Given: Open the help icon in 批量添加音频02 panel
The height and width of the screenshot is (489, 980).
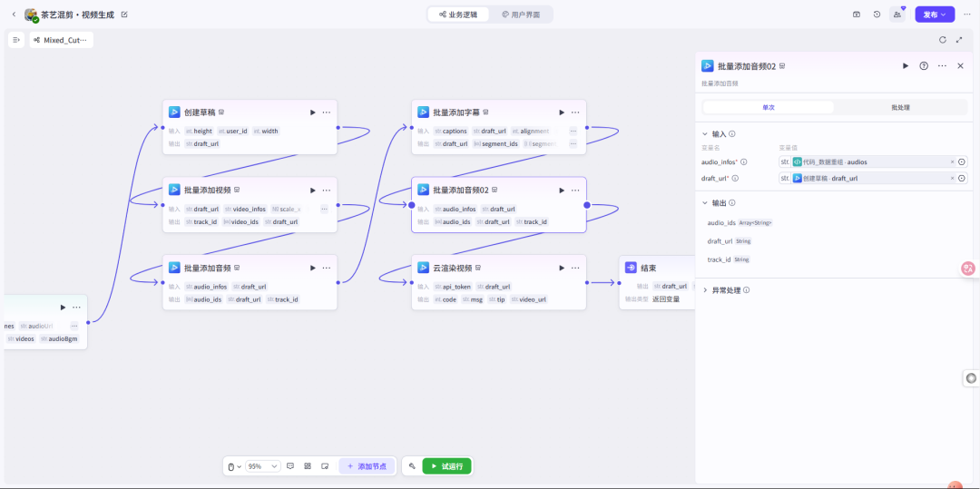Looking at the screenshot, I should pyautogui.click(x=924, y=66).
